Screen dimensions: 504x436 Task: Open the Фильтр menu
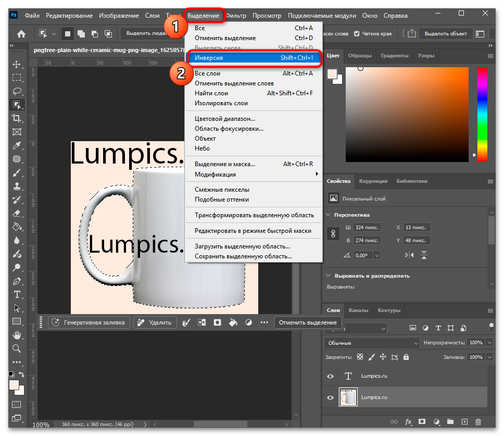pyautogui.click(x=236, y=16)
